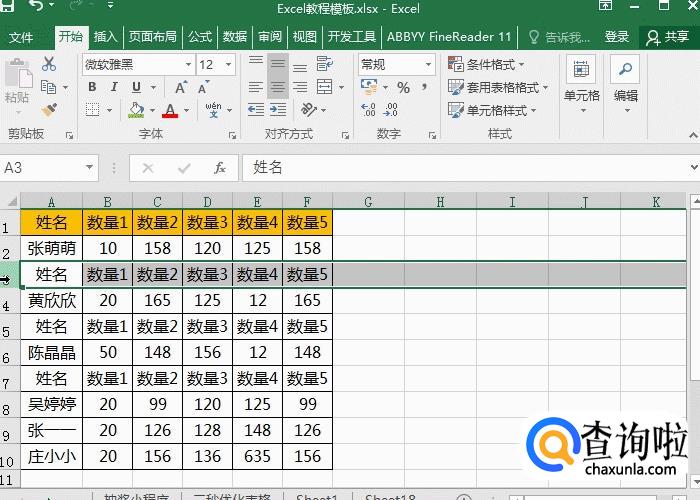Collapse the ribbon with chevron

click(693, 135)
